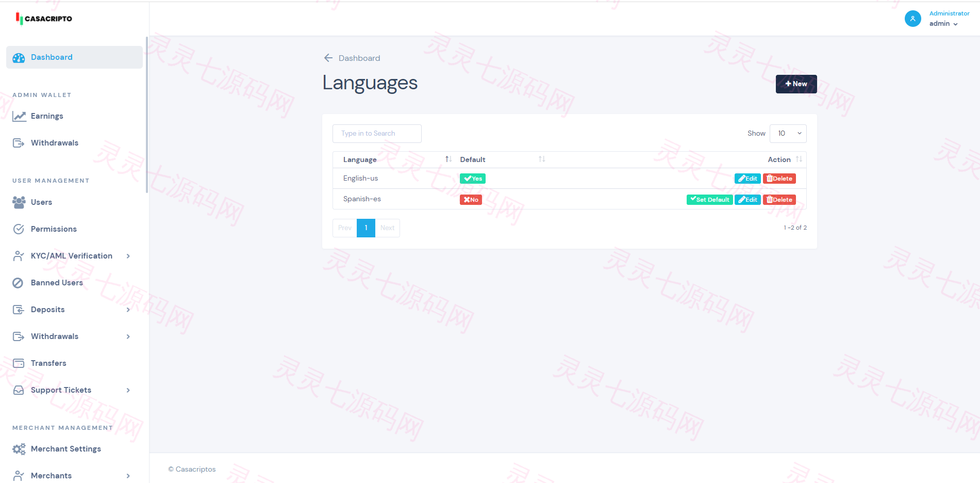Click the administrator avatar icon
Image resolution: width=980 pixels, height=483 pixels.
(913, 19)
